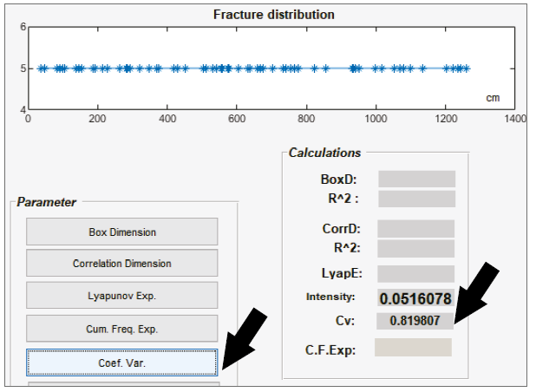The width and height of the screenshot is (536, 392).
Task: Select the R^2 field below CorrD
Action: pos(416,249)
